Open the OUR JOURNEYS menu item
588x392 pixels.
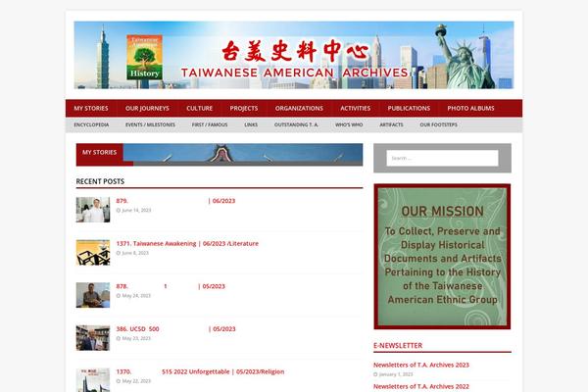pos(147,108)
